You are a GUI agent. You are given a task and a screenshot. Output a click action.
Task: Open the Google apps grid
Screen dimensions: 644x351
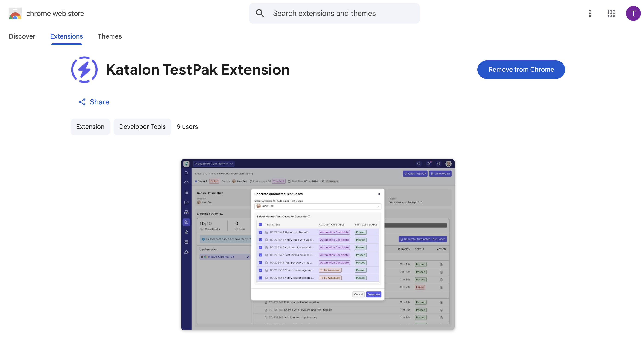pyautogui.click(x=611, y=13)
